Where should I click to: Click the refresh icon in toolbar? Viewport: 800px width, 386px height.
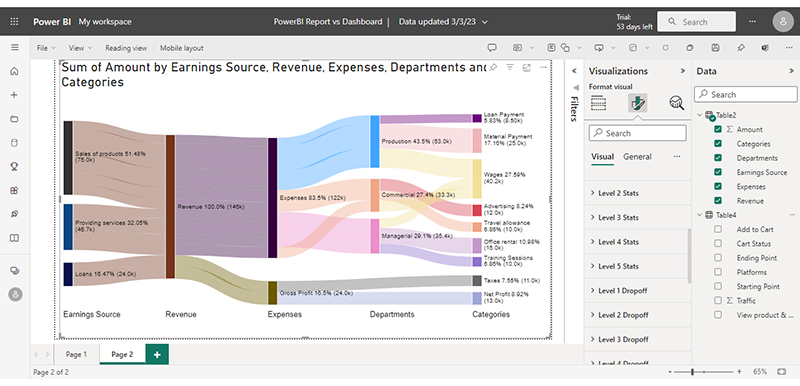665,48
